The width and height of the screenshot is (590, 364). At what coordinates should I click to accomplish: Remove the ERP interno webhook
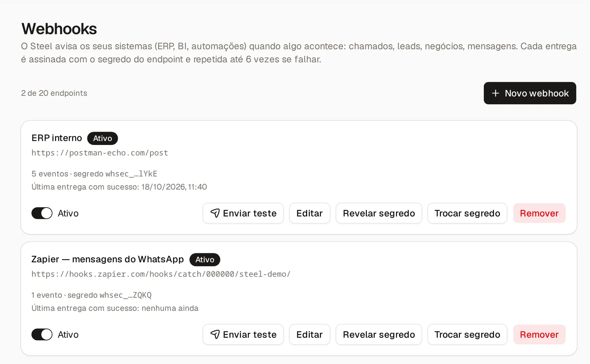[539, 213]
